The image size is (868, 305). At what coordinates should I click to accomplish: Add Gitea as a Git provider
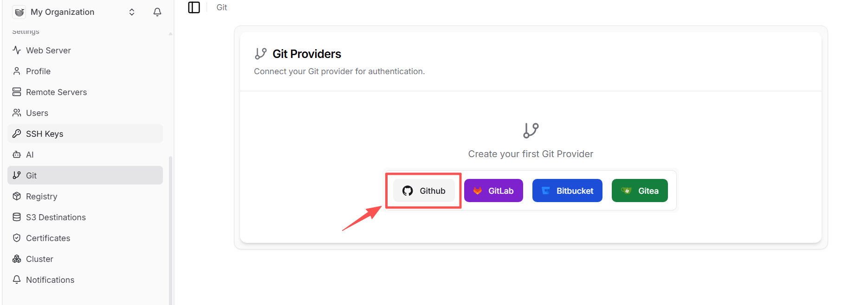pos(640,190)
